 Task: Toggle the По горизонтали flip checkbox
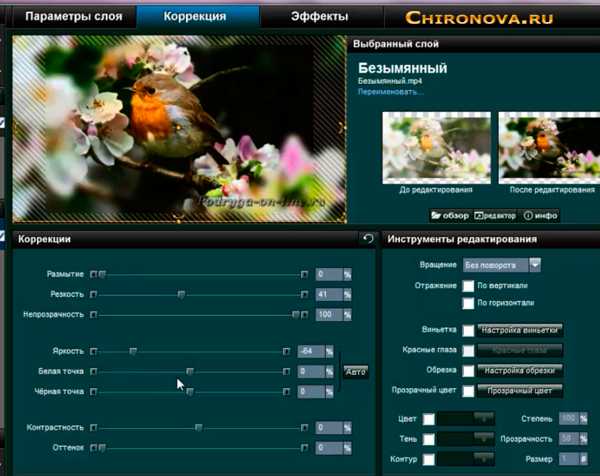[x=468, y=303]
